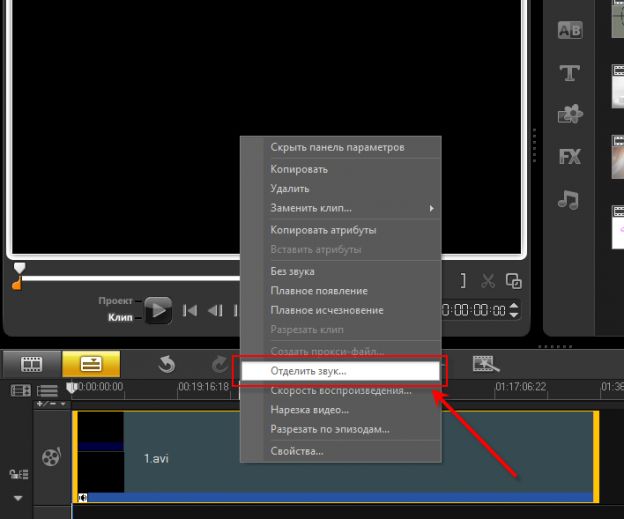
Task: Open the Graphics library icon
Action: (x=569, y=115)
